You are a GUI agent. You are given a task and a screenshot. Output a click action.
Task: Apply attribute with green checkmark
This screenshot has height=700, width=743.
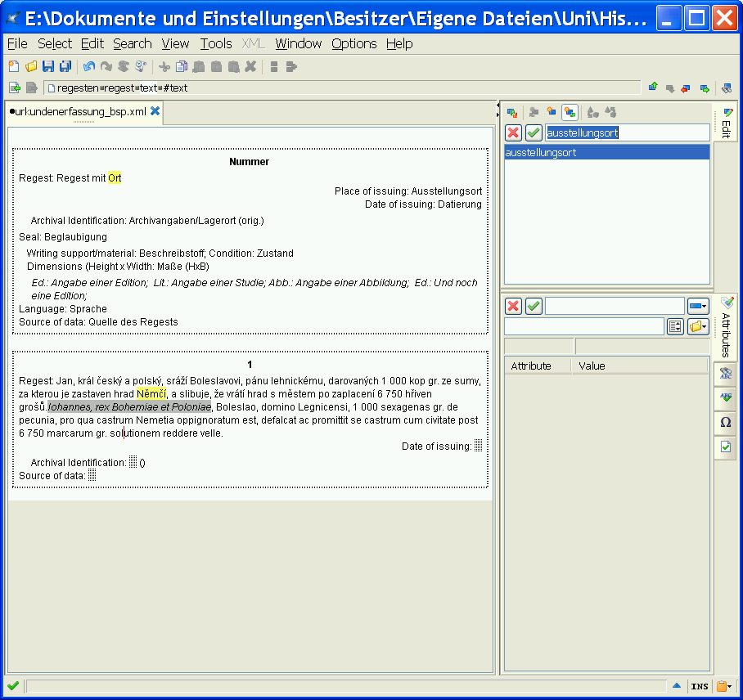tap(534, 306)
